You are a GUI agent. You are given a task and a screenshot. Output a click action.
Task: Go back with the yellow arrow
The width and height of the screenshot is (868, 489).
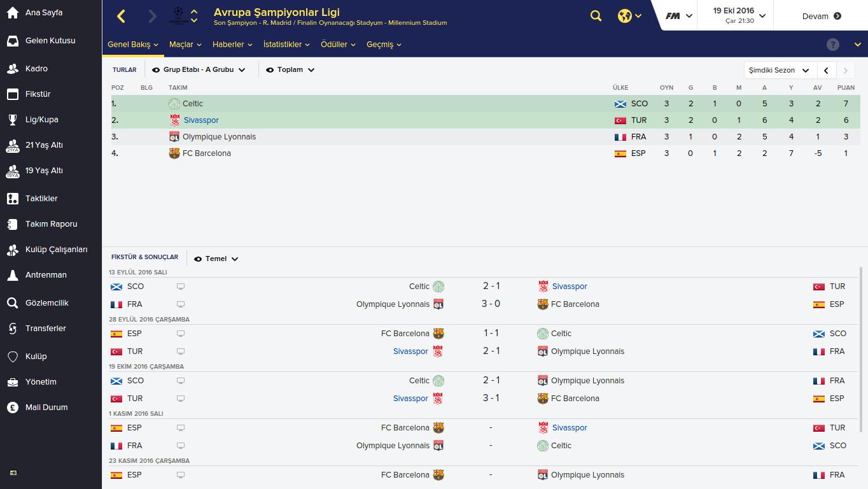point(121,17)
